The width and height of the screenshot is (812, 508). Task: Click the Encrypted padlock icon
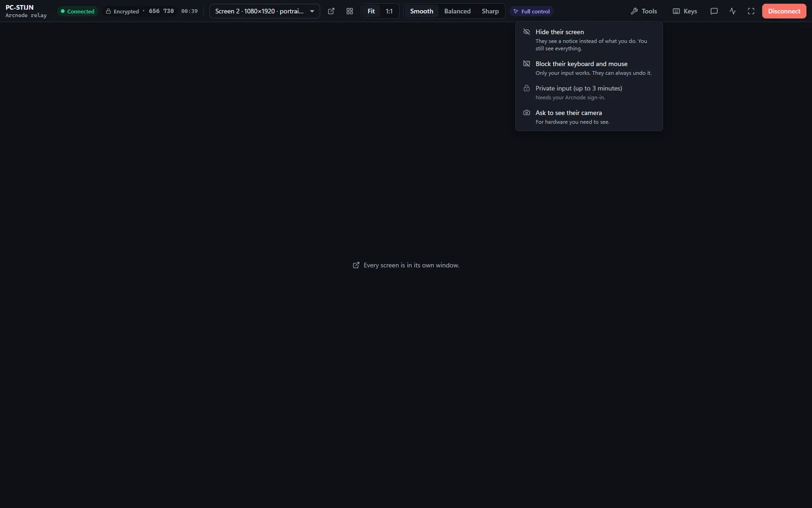coord(108,11)
